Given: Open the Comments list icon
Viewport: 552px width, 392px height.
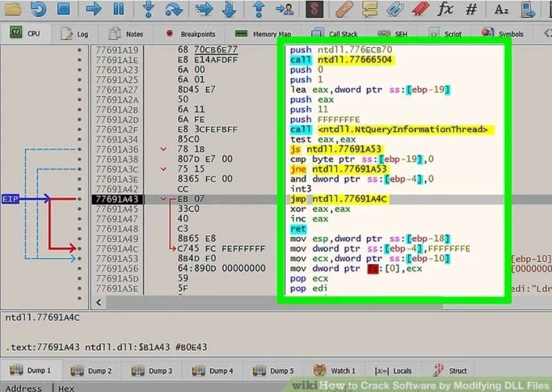Looking at the screenshot, I should tap(370, 9).
